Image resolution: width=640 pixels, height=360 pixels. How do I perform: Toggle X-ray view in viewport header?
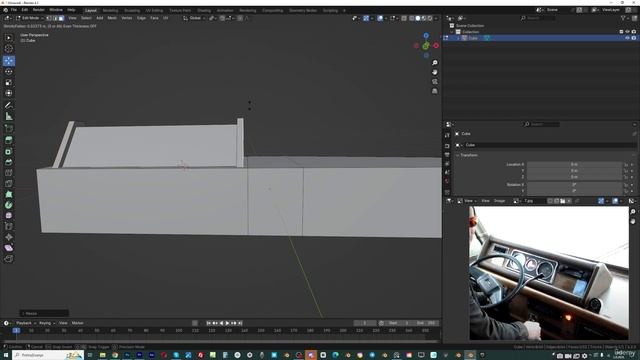404,18
